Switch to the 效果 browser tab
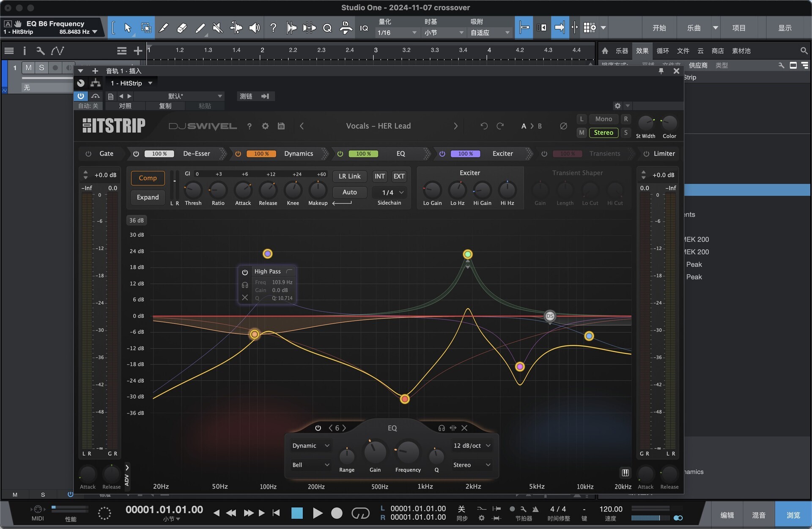The height and width of the screenshot is (529, 812). tap(642, 51)
